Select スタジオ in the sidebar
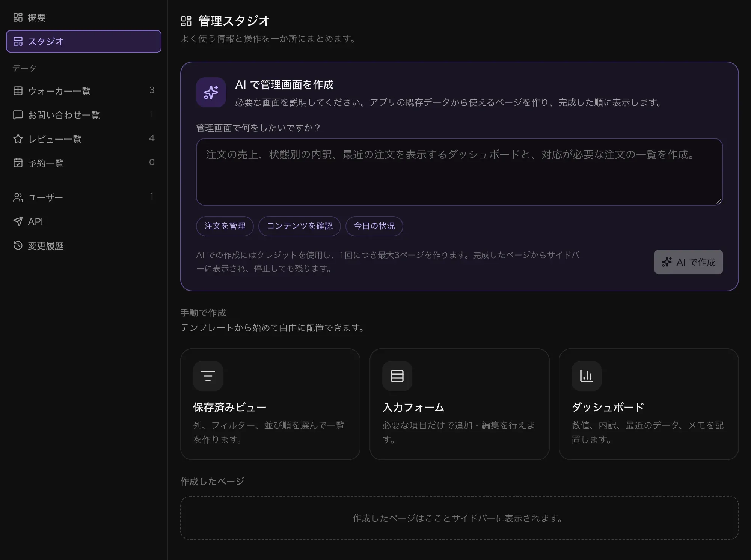 tap(84, 41)
